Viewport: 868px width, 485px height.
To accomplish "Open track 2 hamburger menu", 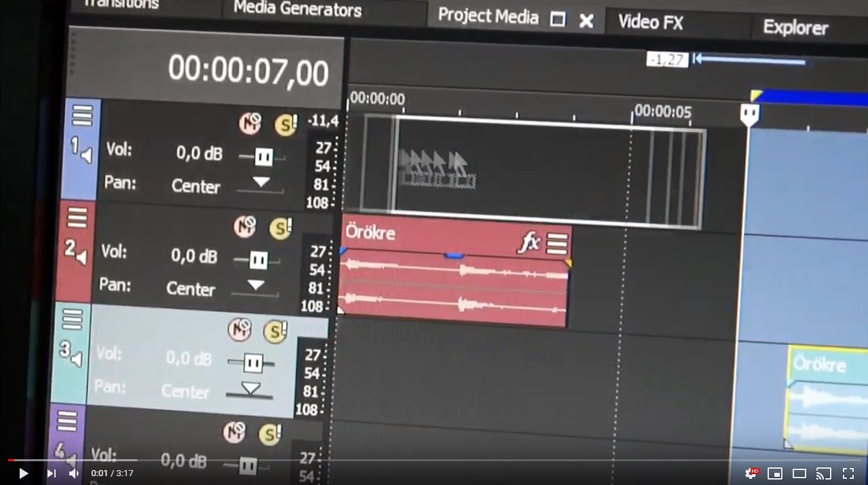I will (77, 218).
